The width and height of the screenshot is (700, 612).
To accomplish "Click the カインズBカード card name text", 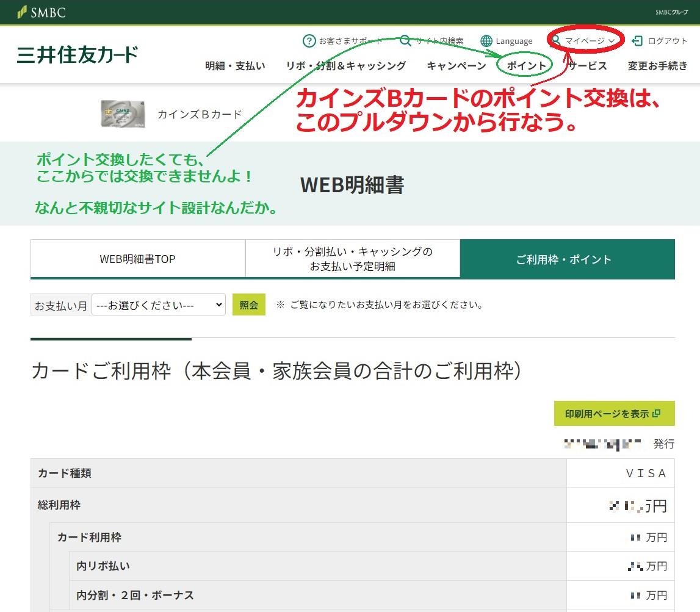I will pos(200,114).
